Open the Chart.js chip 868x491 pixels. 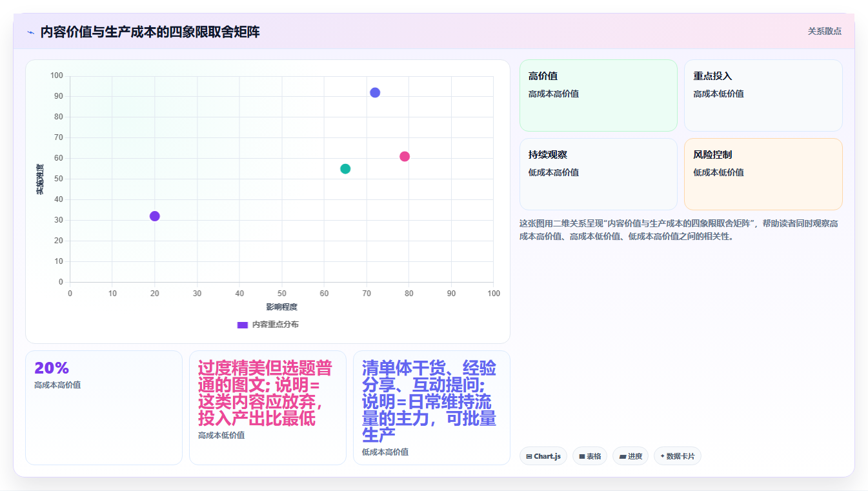pyautogui.click(x=543, y=456)
